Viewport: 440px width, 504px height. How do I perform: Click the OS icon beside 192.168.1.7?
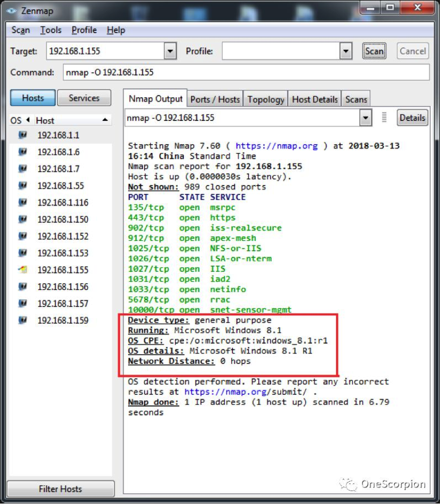[x=23, y=169]
